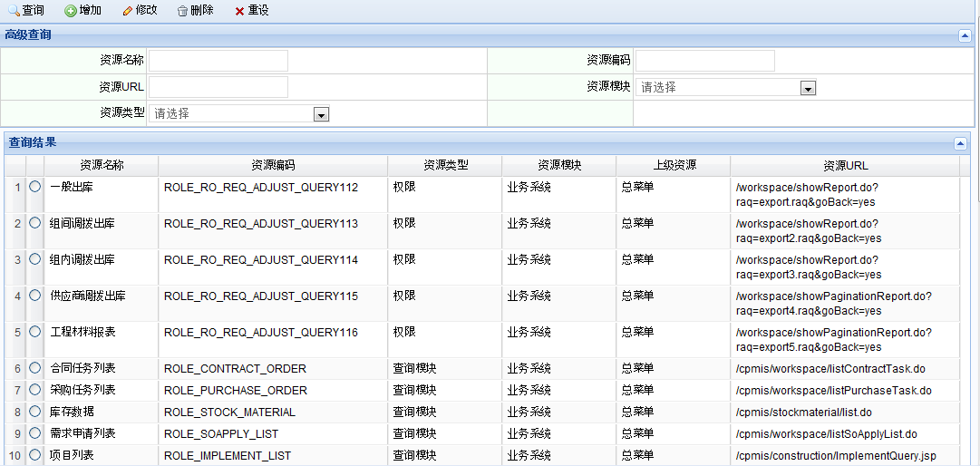The image size is (980, 466).
Task: Focus the 资源URL text field
Action: (x=218, y=87)
